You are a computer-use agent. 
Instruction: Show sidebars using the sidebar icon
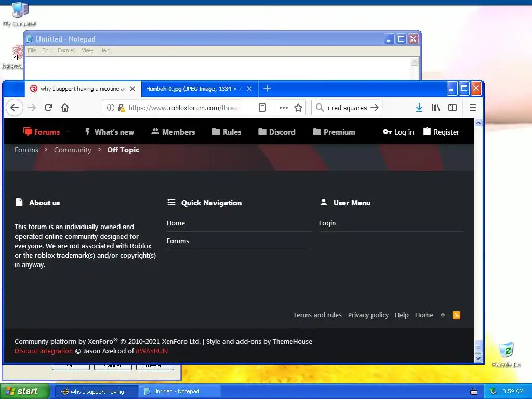(453, 108)
